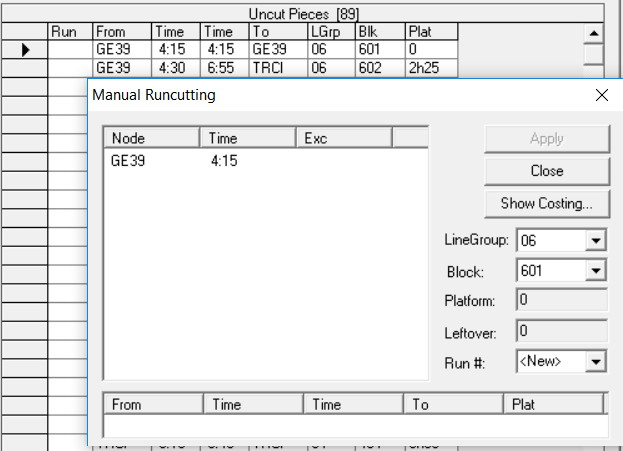Viewport: 623px width, 451px height.
Task: Click the Plat header in lower dialog table
Action: point(553,405)
